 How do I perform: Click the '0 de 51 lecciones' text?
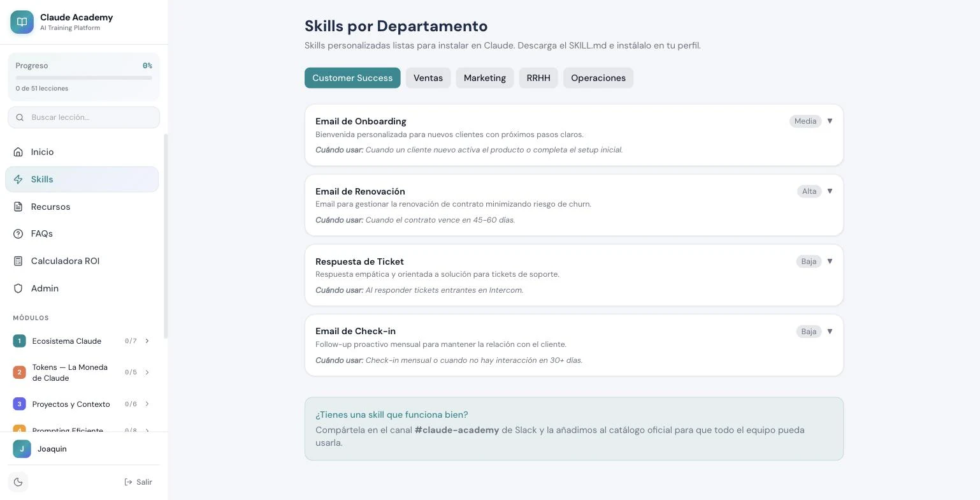(x=42, y=89)
